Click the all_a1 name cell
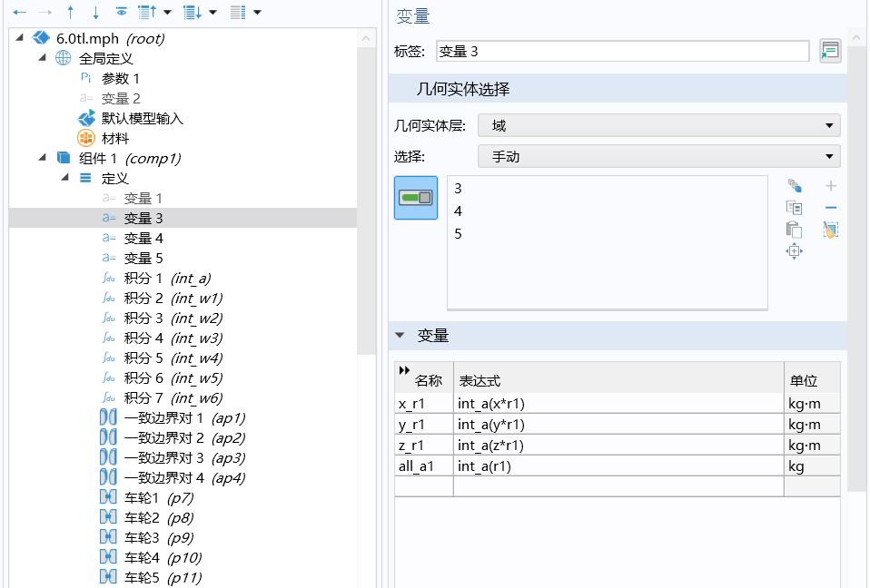Image resolution: width=870 pixels, height=588 pixels. (424, 466)
